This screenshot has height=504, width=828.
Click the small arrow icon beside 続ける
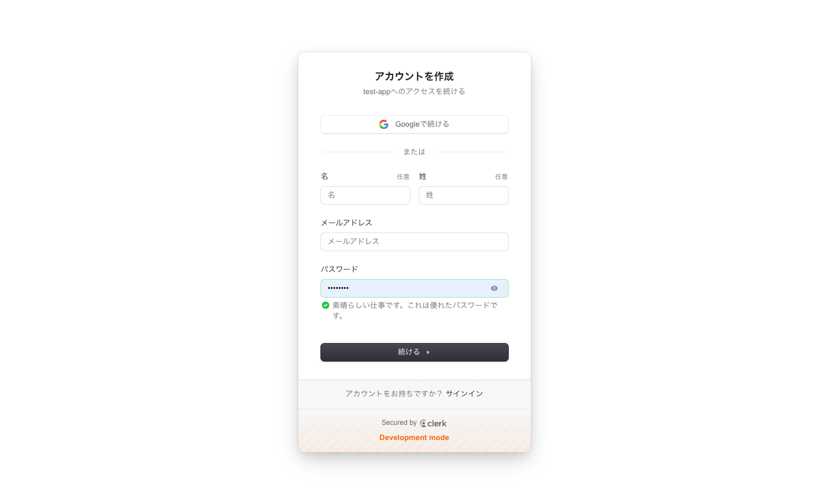click(429, 352)
